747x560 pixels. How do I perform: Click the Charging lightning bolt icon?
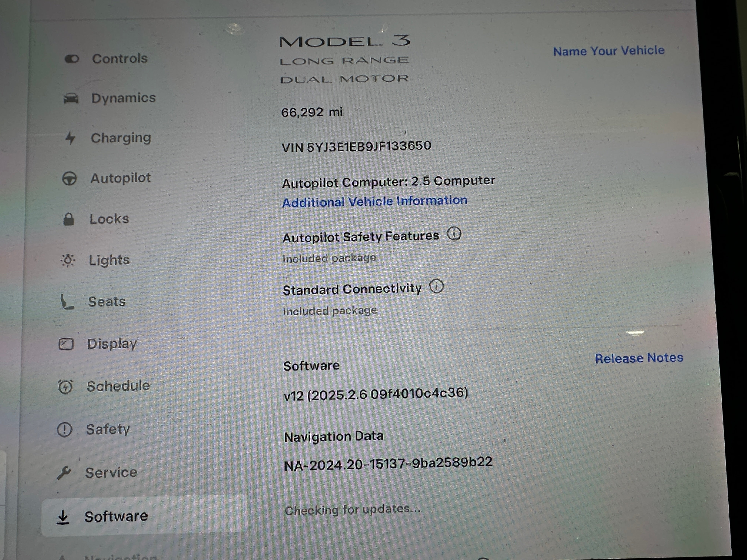click(x=70, y=138)
